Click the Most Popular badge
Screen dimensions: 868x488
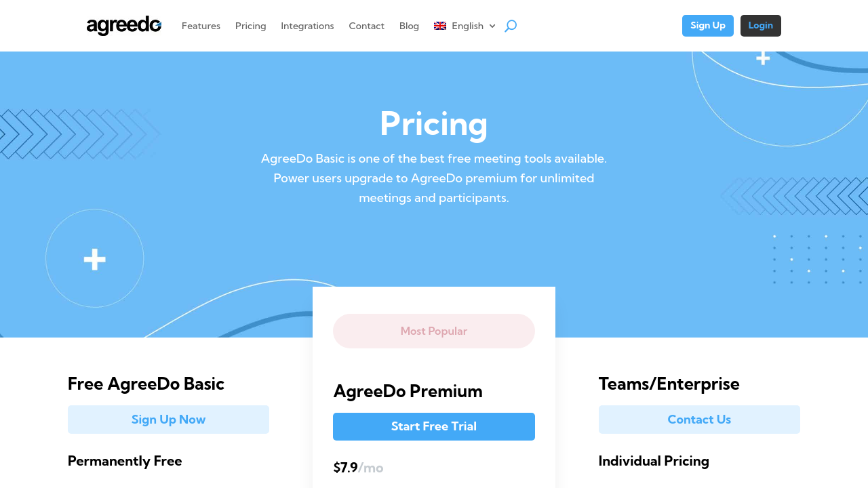point(434,331)
